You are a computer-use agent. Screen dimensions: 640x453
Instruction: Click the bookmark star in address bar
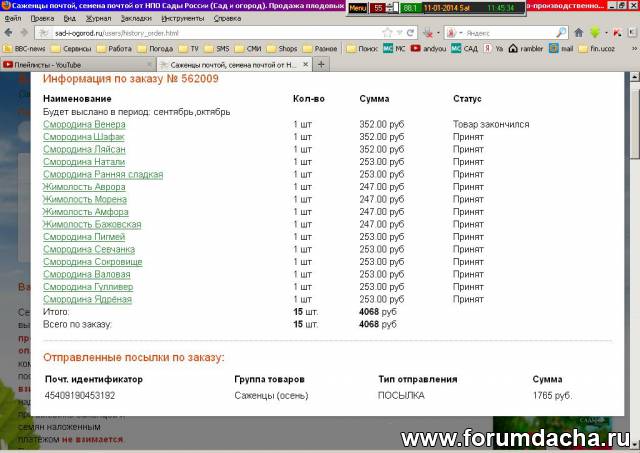(x=386, y=33)
